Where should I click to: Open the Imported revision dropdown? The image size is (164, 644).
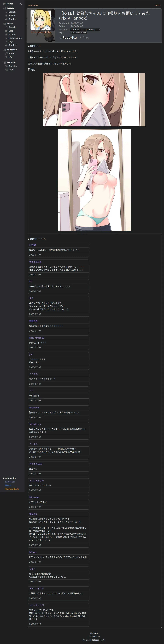click(x=85, y=29)
